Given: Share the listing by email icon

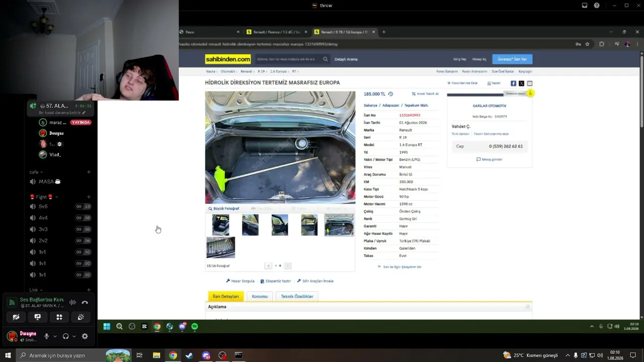Looking at the screenshot, I should (x=529, y=83).
